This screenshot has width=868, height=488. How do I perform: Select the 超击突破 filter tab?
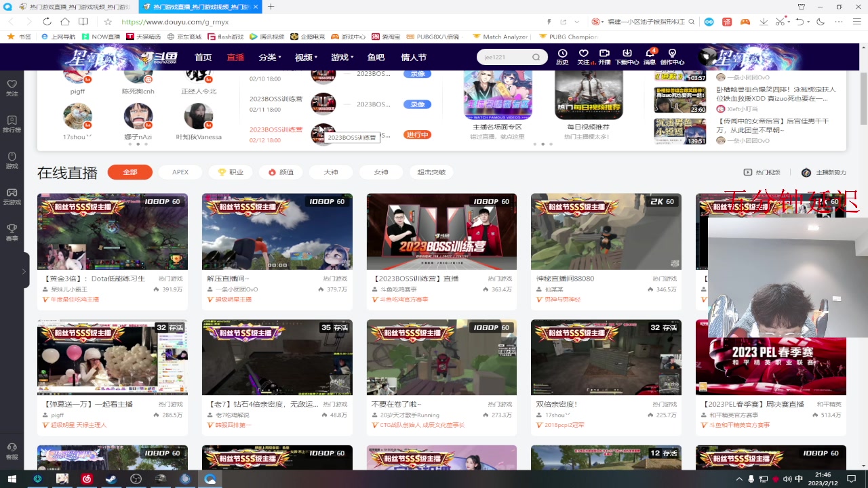(431, 172)
